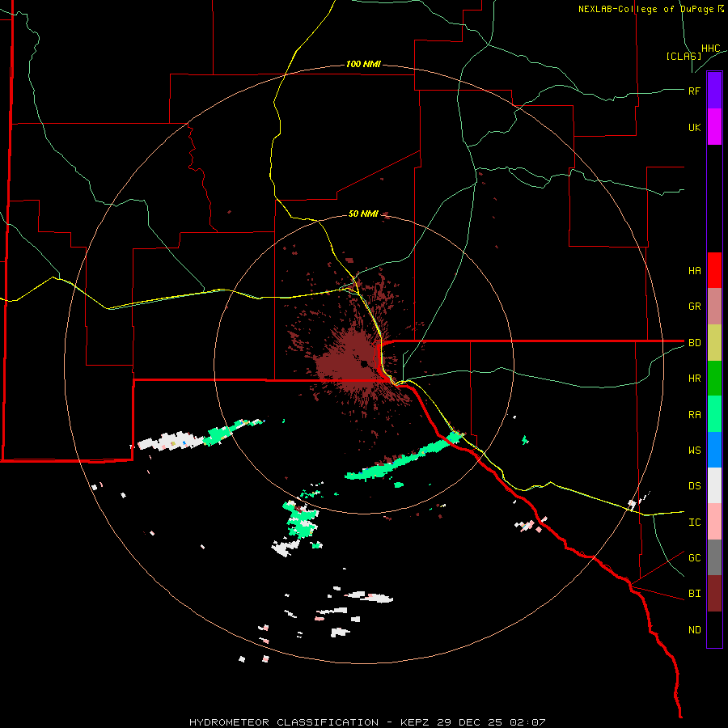Click the magenta UK legend color swatch

pos(714,127)
